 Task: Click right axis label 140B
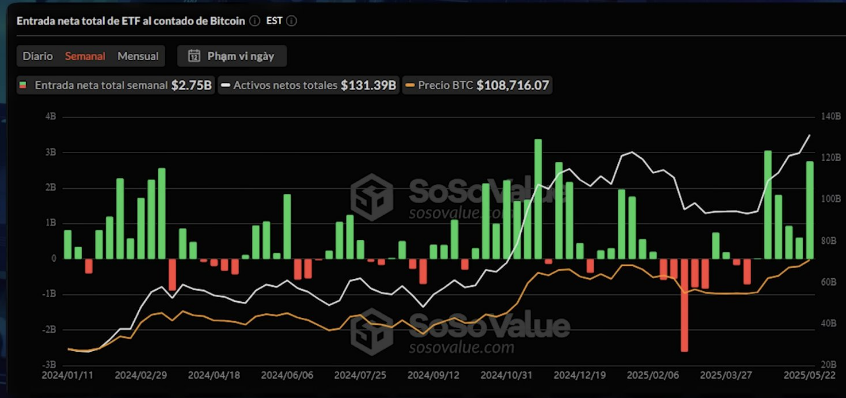point(831,117)
